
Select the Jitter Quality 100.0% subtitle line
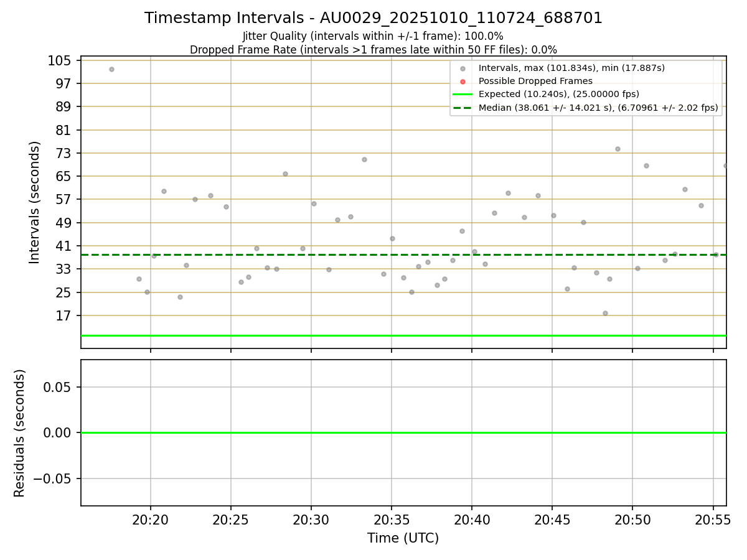pyautogui.click(x=374, y=37)
